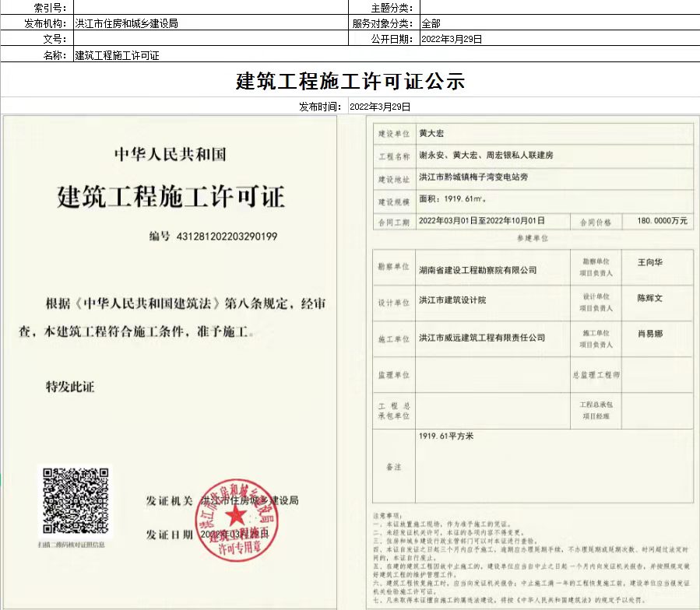Click the 发证机关 label

[x=169, y=500]
